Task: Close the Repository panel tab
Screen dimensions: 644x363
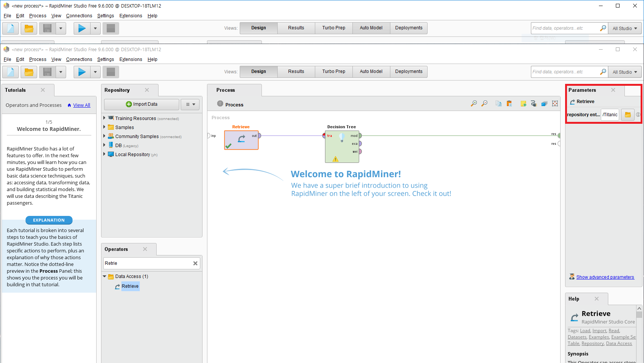Action: coord(147,90)
